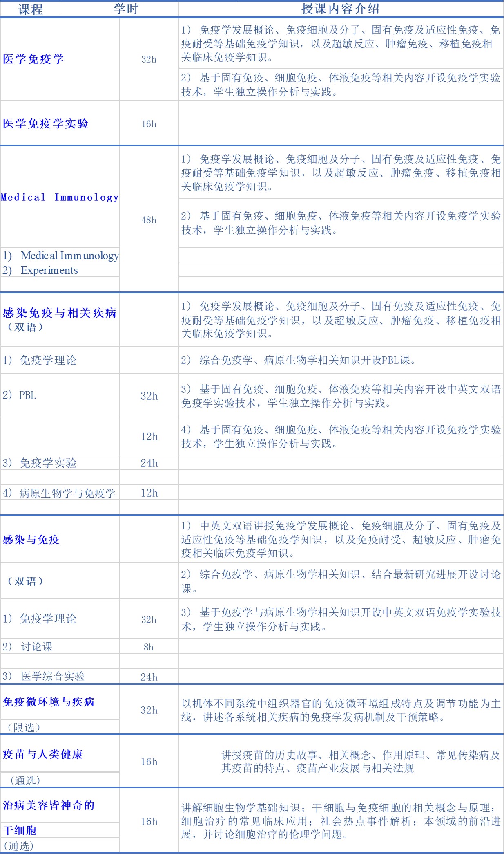Image resolution: width=504 pixels, height=854 pixels.
Task: Click the 感染免疫与相关疾病 course link
Action: [60, 313]
